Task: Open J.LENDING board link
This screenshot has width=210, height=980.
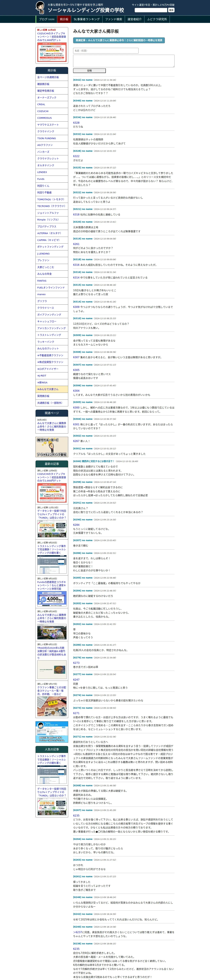Action: coord(52,254)
